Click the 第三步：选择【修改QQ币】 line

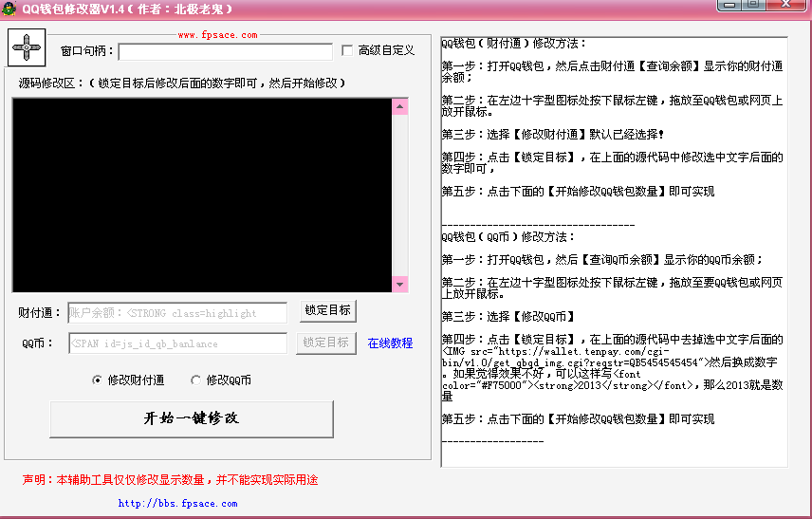tap(508, 317)
